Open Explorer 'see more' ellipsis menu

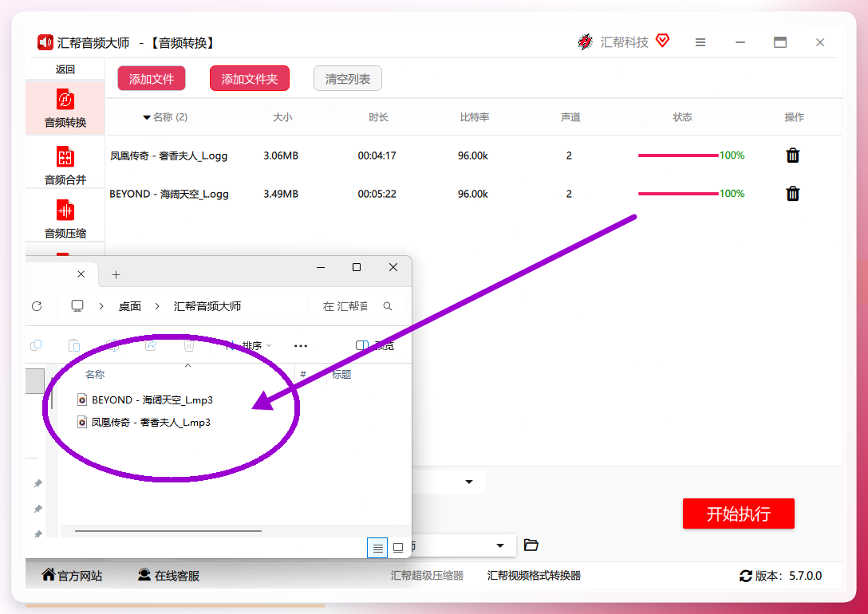coord(301,346)
